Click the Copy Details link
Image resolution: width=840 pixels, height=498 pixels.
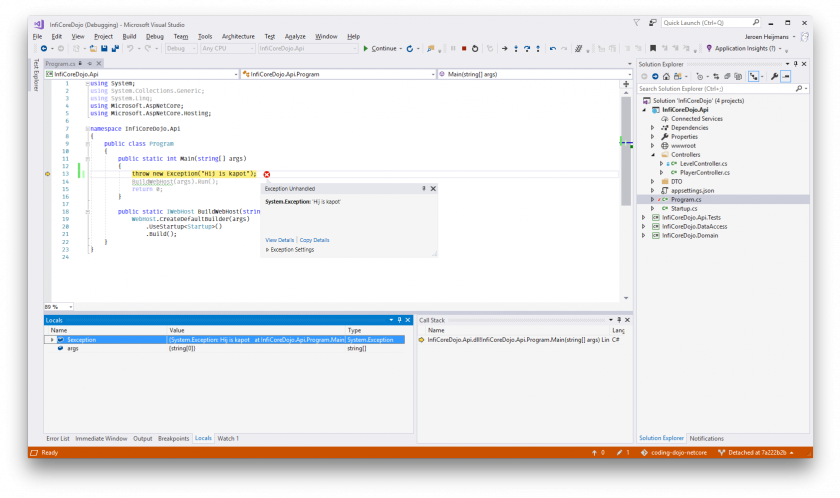pyautogui.click(x=314, y=240)
